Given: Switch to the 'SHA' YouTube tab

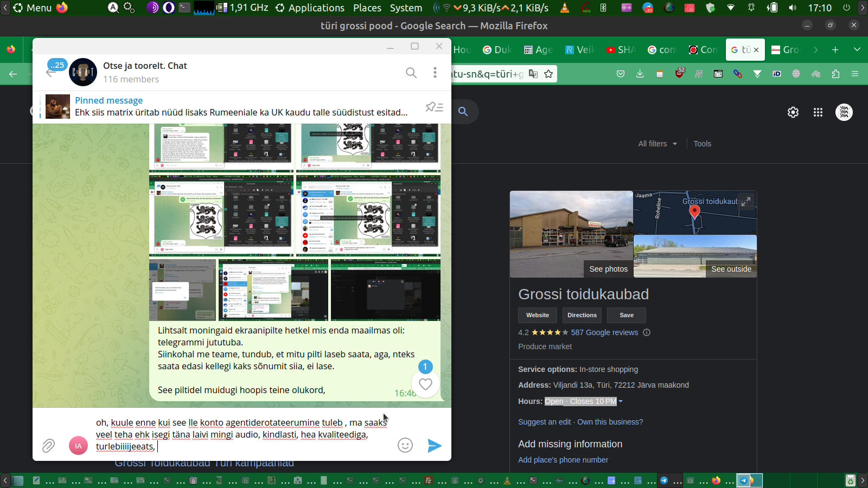Looking at the screenshot, I should pyautogui.click(x=621, y=50).
